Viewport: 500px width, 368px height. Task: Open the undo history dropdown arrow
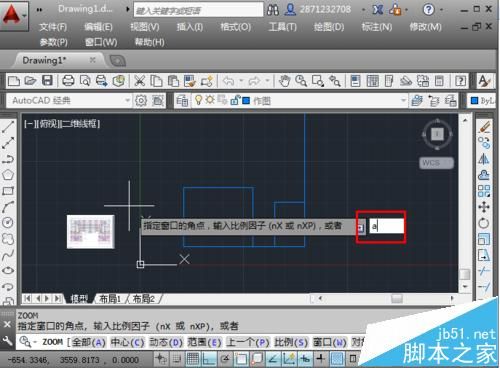coord(241,81)
